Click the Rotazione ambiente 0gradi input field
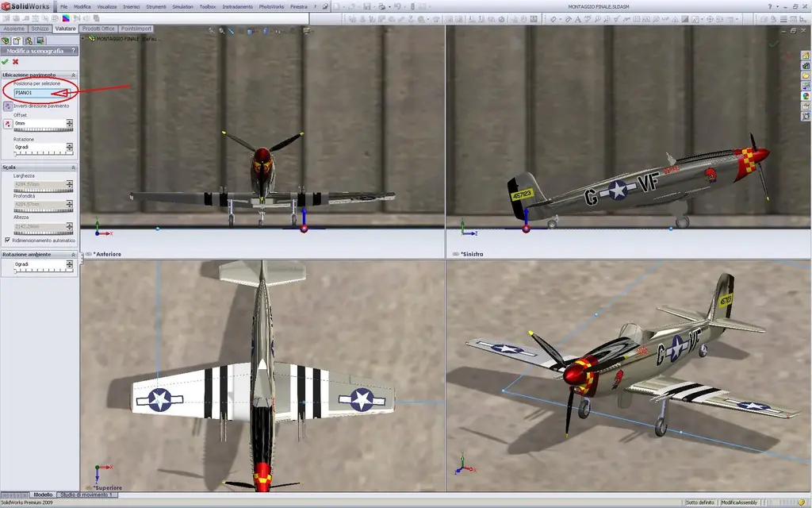The width and height of the screenshot is (812, 508). click(x=40, y=264)
